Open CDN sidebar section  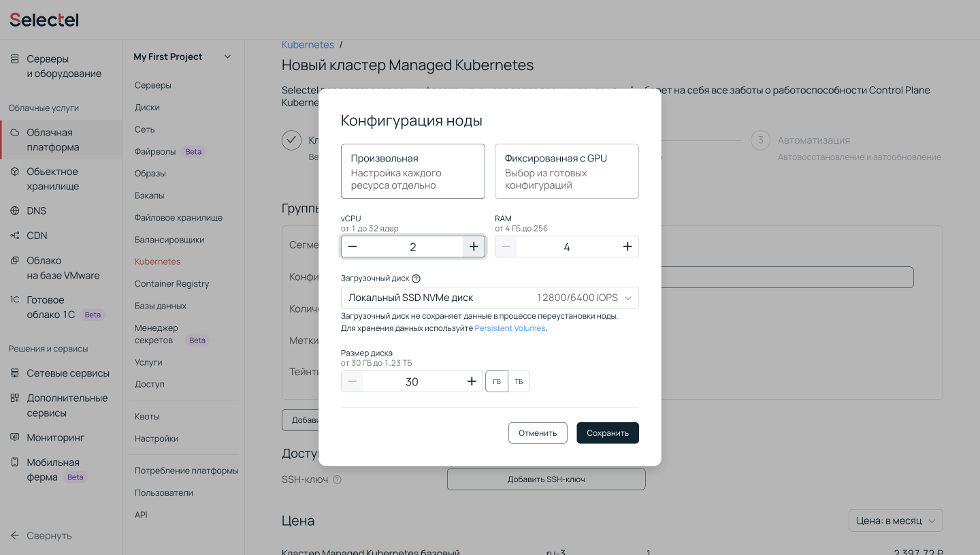61,235
